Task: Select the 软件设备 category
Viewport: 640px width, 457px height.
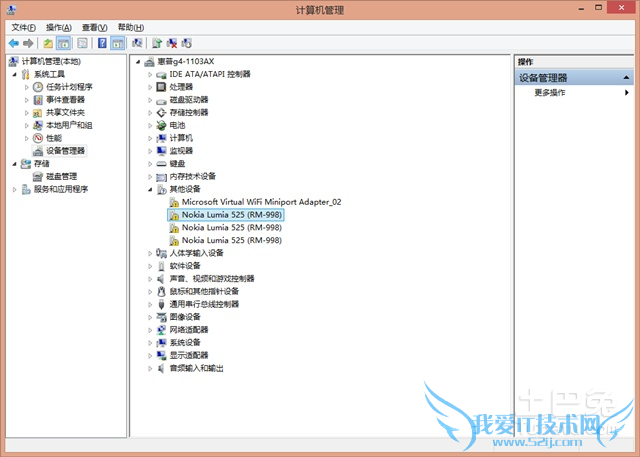Action: coord(185,266)
